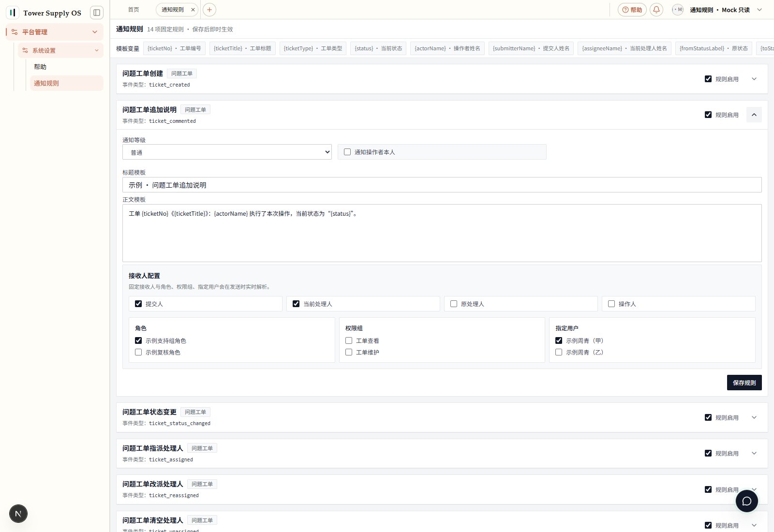Open the chat bubble floating icon
Viewport: 774px width, 532px height.
point(747,501)
